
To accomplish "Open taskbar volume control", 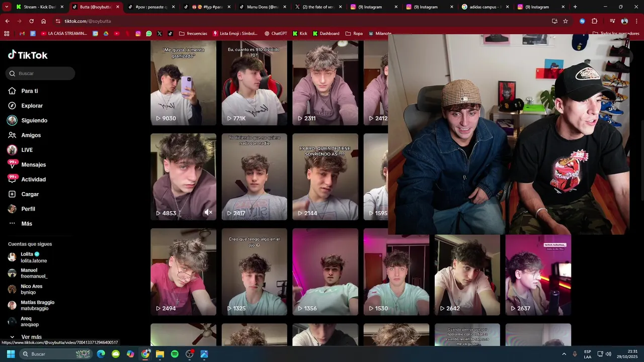I will (608, 354).
